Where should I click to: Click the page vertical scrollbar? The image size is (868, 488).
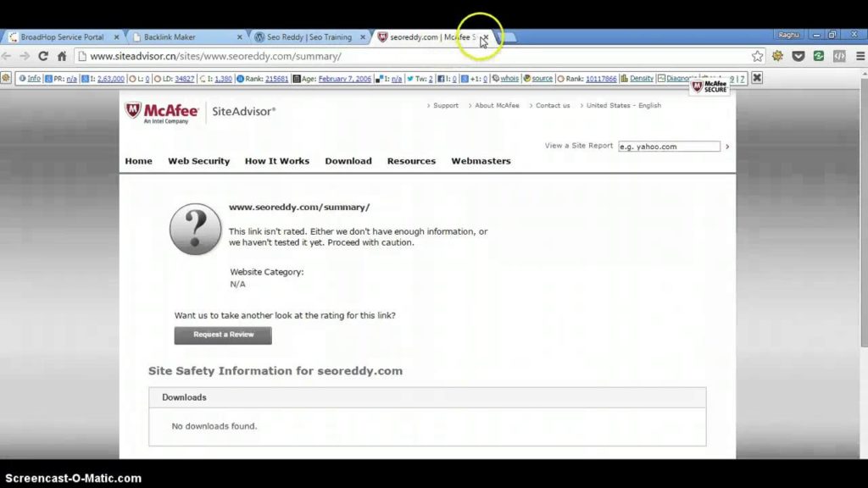tap(864, 213)
